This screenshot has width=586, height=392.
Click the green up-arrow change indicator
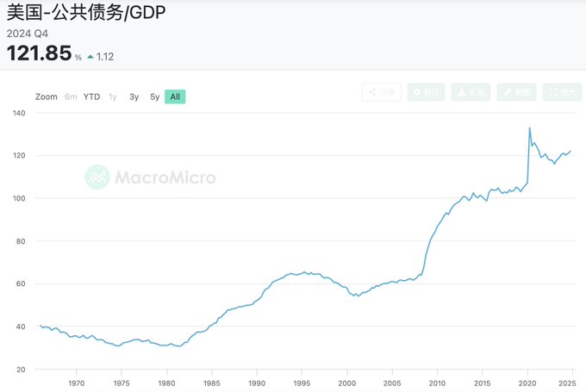pyautogui.click(x=90, y=57)
